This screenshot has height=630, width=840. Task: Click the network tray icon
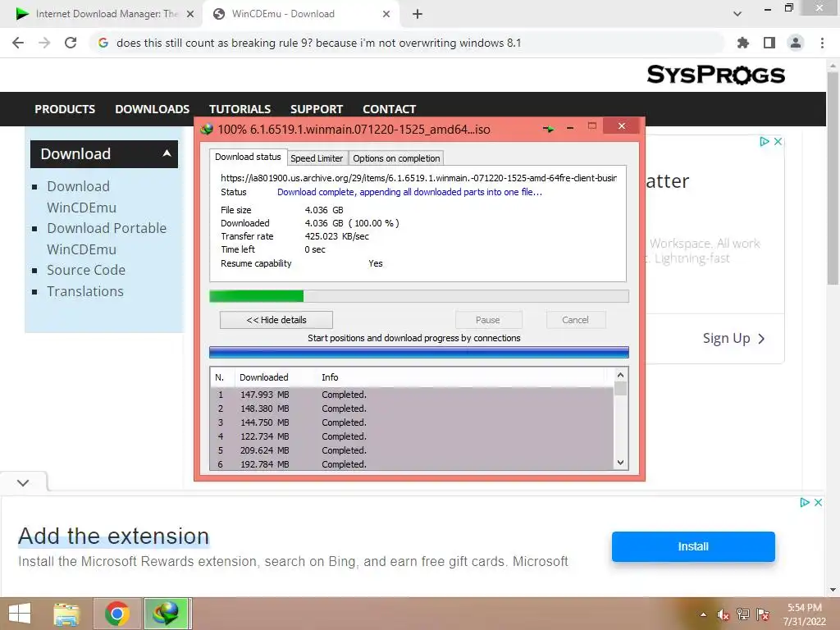[x=743, y=614]
